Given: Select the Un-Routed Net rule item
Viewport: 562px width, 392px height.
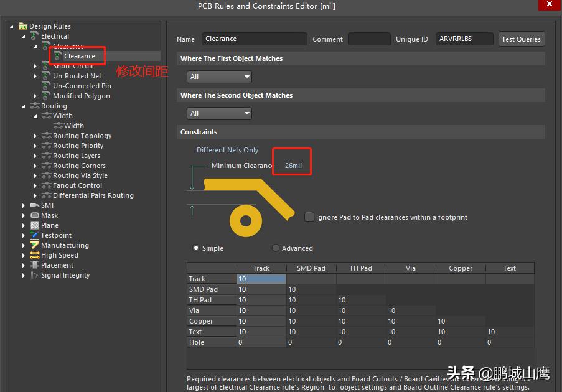Looking at the screenshot, I should [x=77, y=76].
